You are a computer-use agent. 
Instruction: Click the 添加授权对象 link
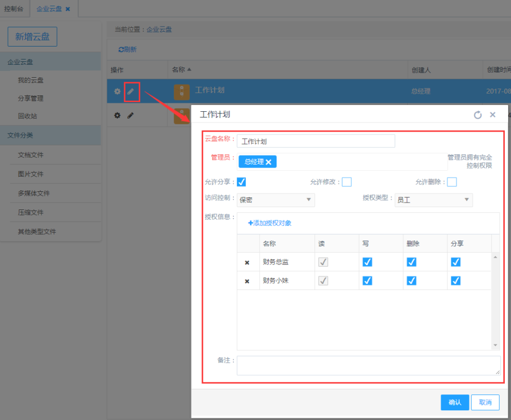(x=270, y=223)
